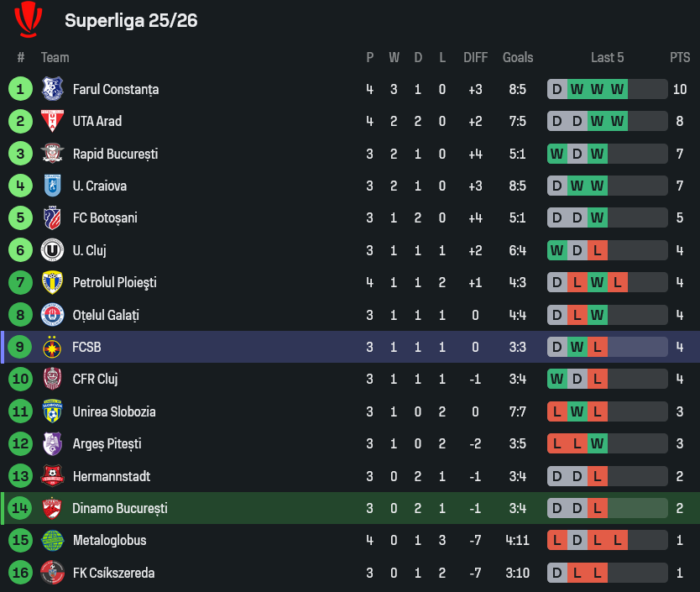The width and height of the screenshot is (700, 592).
Task: Click the Dinamo București club crest
Action: tap(52, 508)
